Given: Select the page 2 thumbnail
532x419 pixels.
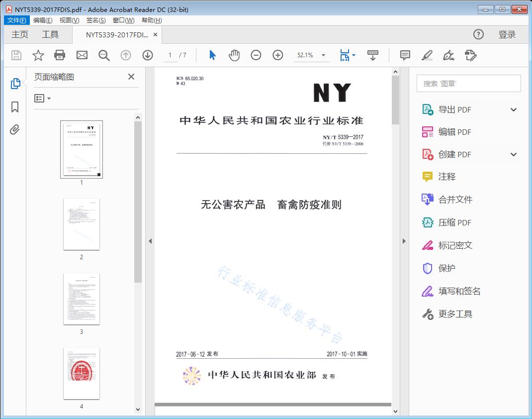Looking at the screenshot, I should (x=81, y=224).
